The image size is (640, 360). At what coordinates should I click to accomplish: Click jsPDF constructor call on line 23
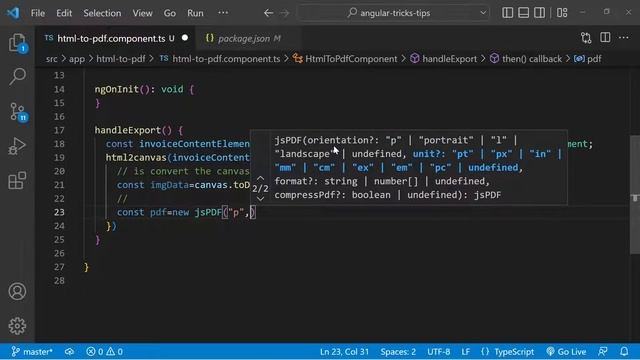(208, 212)
